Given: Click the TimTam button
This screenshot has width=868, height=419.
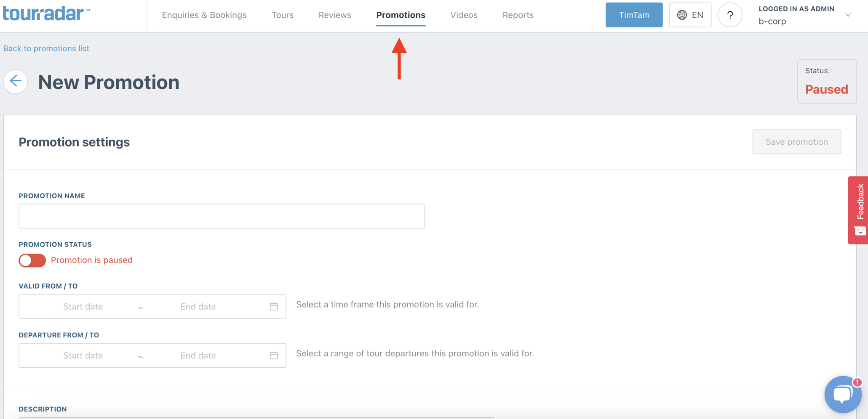Looking at the screenshot, I should tap(633, 15).
